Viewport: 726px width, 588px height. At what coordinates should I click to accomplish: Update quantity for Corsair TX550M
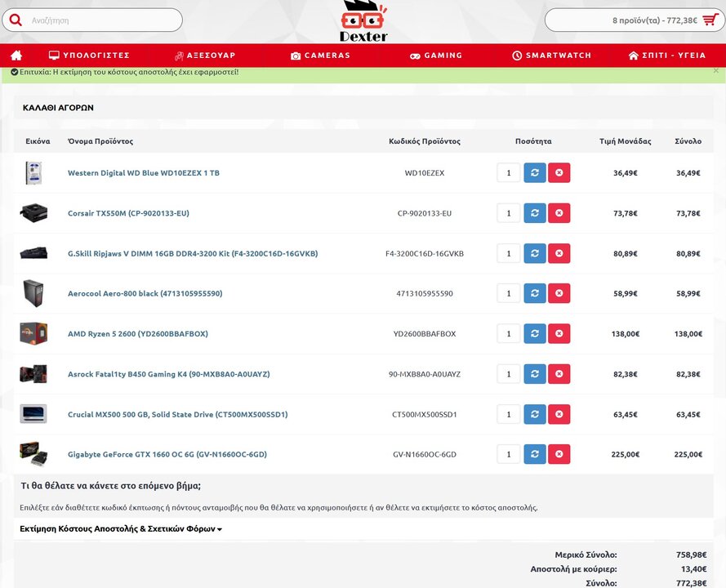coord(535,213)
